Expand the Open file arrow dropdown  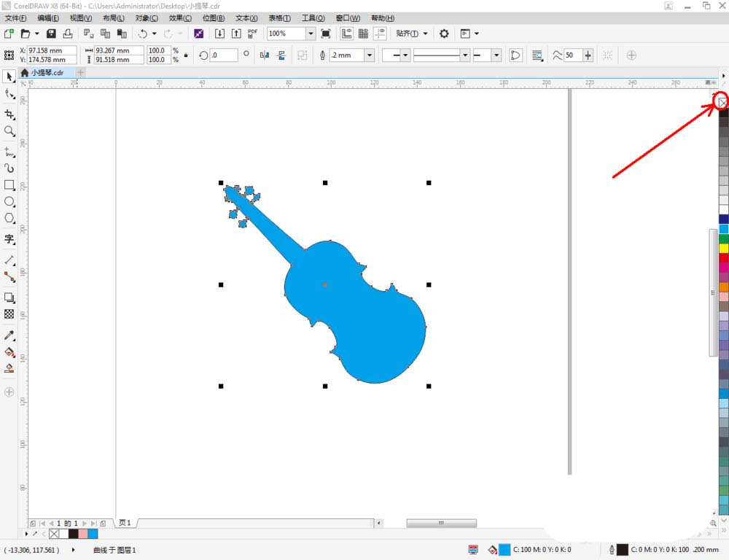pyautogui.click(x=36, y=34)
